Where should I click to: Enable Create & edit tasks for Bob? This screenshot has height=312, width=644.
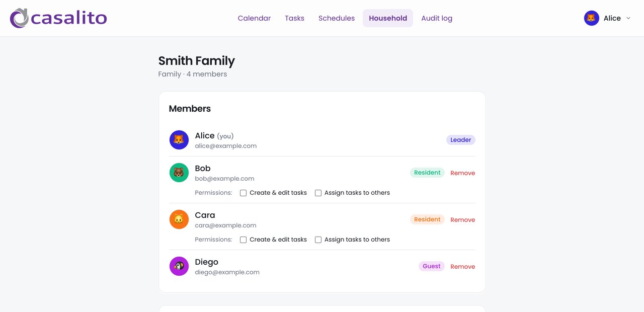[244, 193]
